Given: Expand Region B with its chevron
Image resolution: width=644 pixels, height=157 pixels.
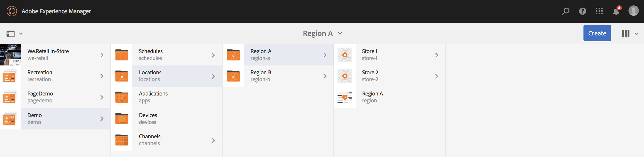Looking at the screenshot, I should pos(325,76).
